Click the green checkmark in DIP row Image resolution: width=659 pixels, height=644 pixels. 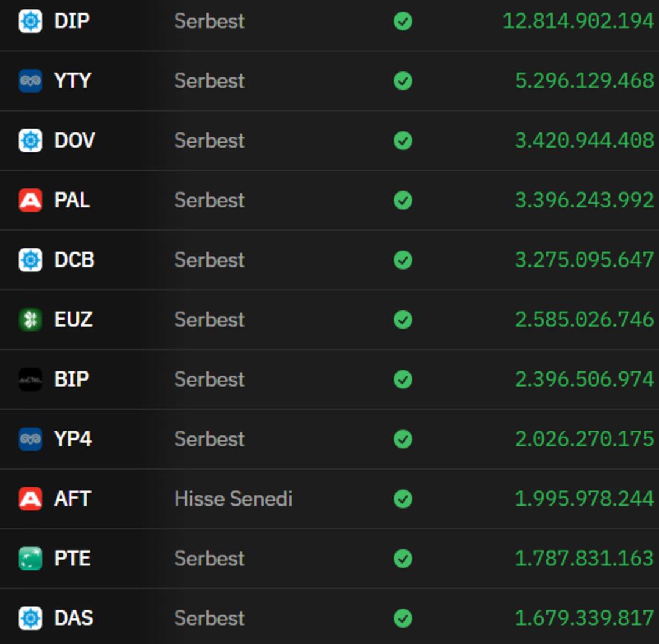coord(403,21)
